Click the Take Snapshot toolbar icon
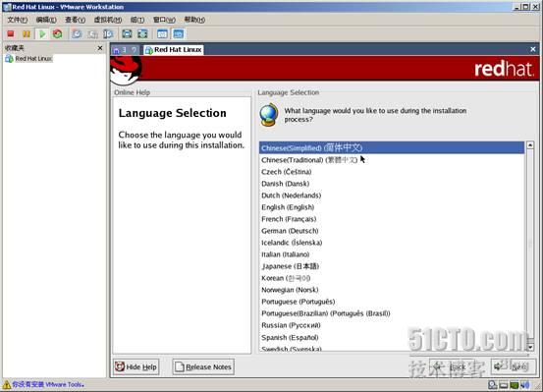The image size is (543, 392). click(x=77, y=34)
